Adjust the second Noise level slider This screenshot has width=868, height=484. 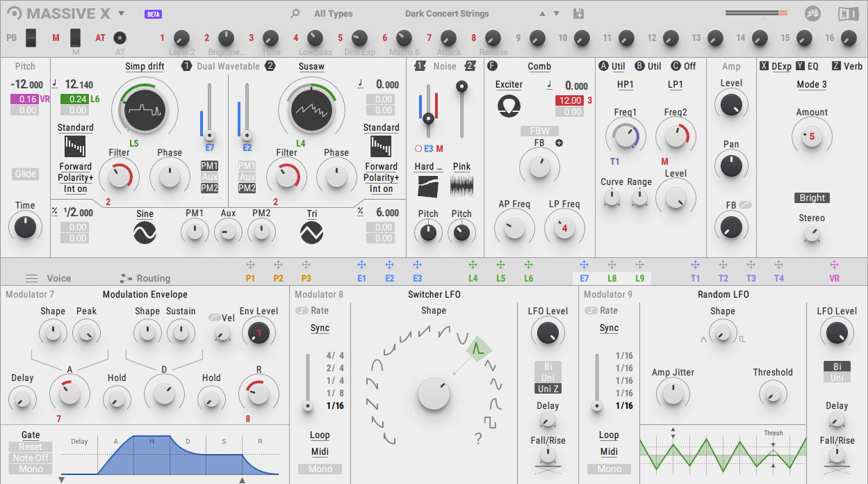point(461,110)
